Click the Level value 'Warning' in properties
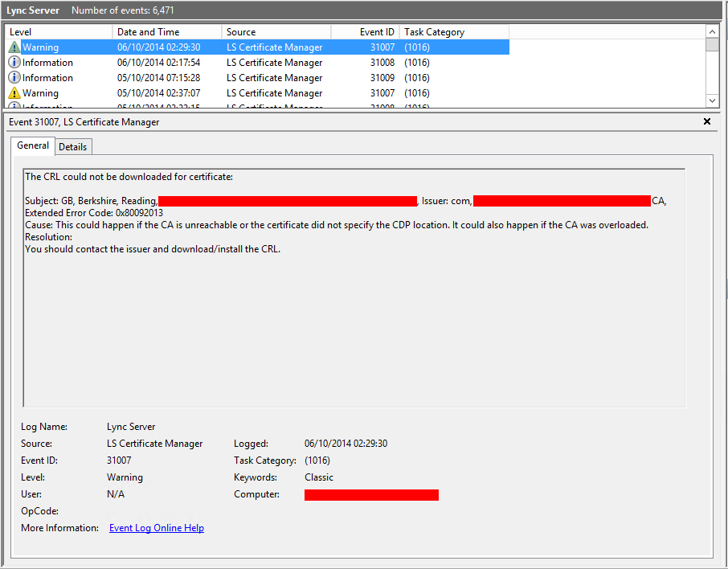The height and width of the screenshot is (569, 728). tap(125, 477)
